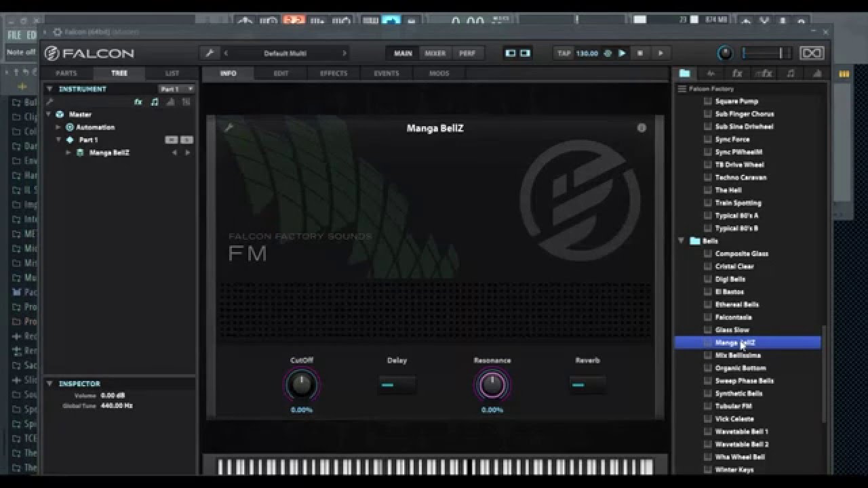Open the folder browser icon in right panel
Viewport: 868px width, 488px height.
(684, 73)
